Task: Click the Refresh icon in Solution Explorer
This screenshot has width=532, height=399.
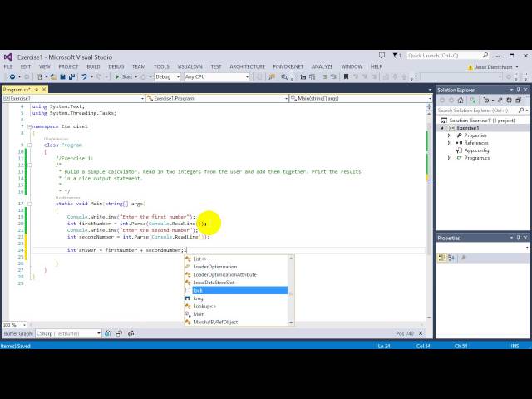Action: tap(509, 100)
